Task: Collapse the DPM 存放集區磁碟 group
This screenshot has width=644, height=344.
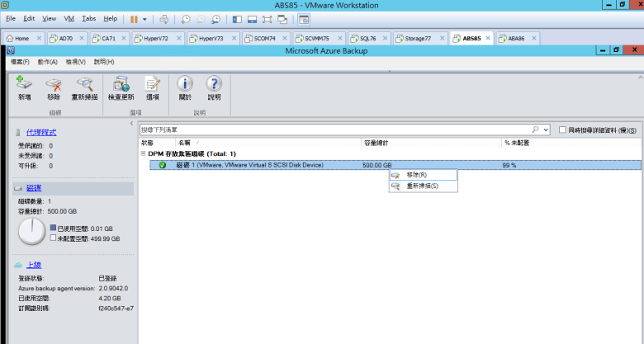Action: click(x=143, y=153)
